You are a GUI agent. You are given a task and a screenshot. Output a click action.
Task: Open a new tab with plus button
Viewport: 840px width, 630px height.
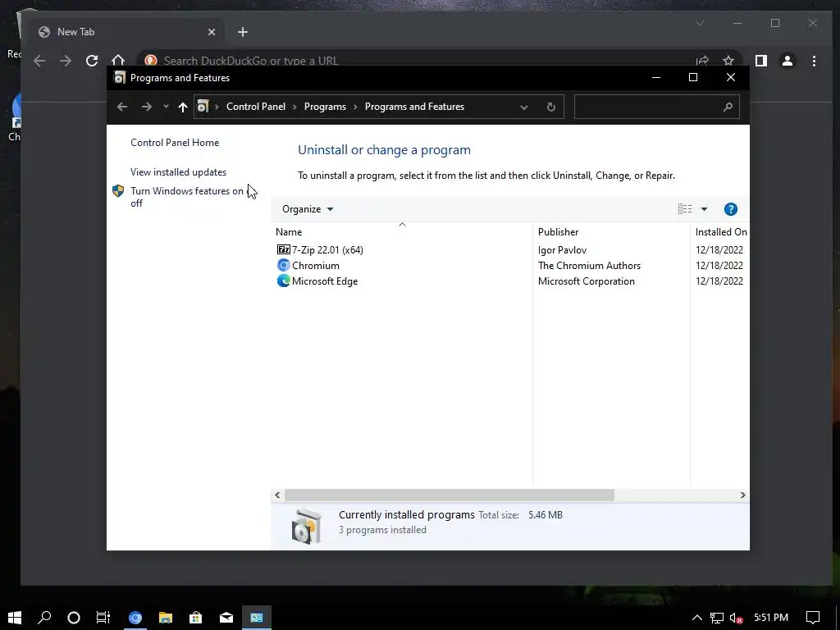tap(243, 32)
